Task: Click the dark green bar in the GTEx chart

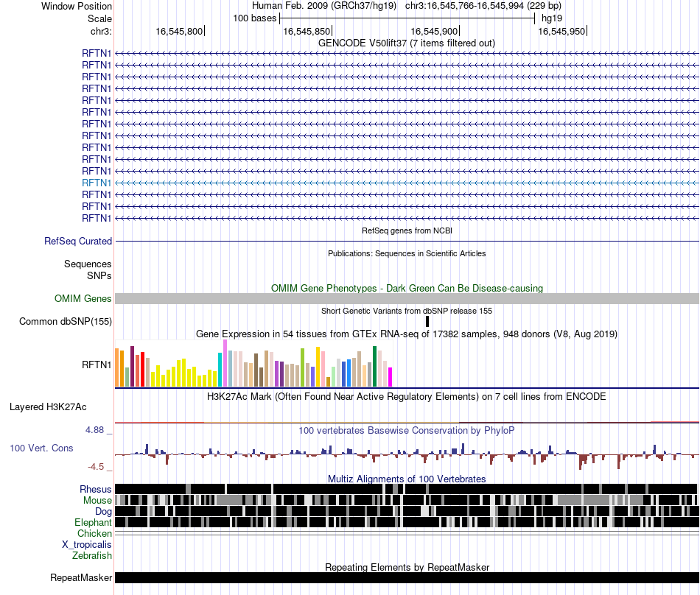Action: (375, 366)
